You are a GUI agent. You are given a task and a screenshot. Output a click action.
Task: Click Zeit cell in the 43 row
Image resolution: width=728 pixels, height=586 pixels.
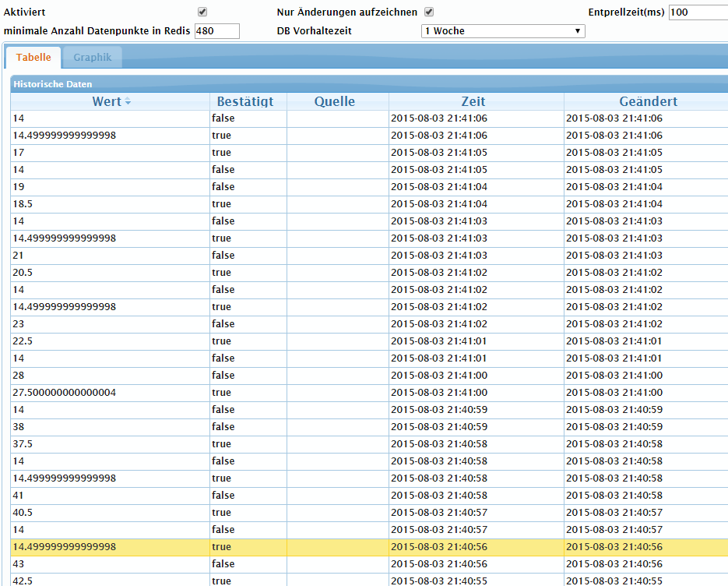[477, 564]
